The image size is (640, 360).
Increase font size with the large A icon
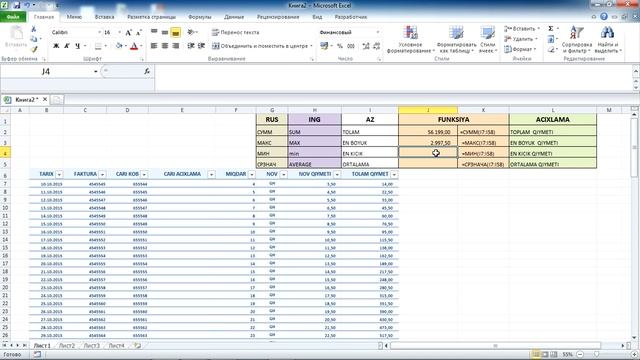pos(129,32)
